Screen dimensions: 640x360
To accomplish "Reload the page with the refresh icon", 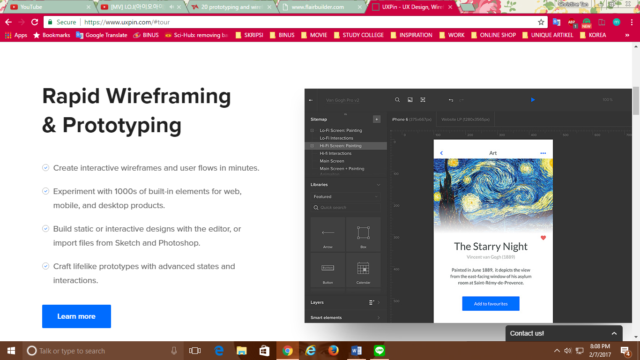I will (35, 22).
